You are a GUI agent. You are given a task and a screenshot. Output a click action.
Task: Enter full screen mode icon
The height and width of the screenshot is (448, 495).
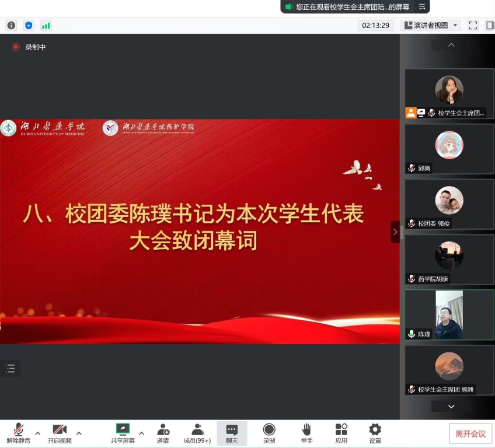tap(473, 25)
